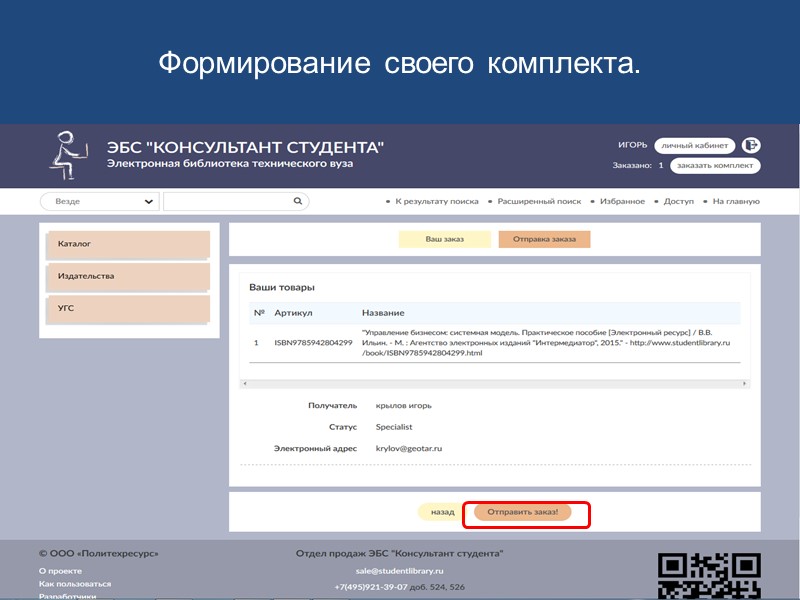This screenshot has width=800, height=600.
Task: Open the УГС sidebar section
Action: coord(128,309)
